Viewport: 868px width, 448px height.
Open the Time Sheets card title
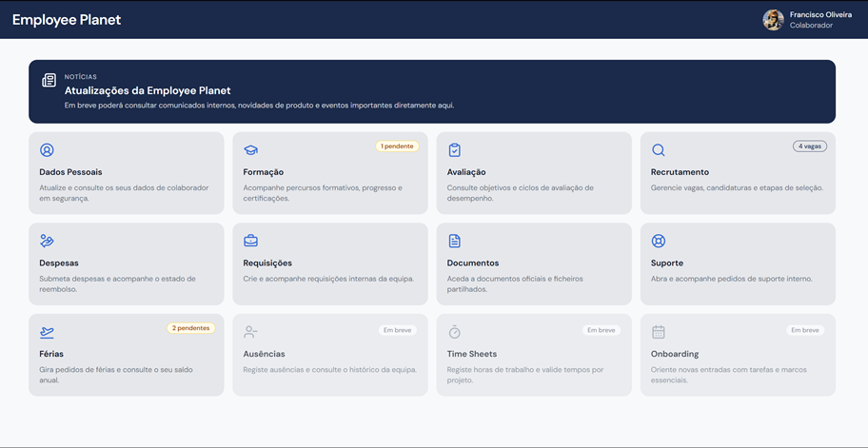472,354
